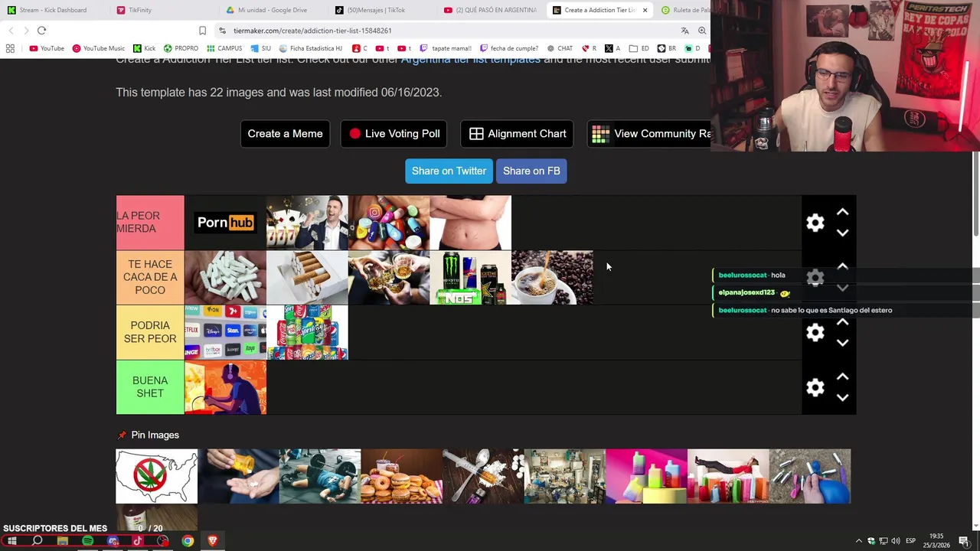Start a Live Voting Poll
The width and height of the screenshot is (980, 551).
point(395,134)
